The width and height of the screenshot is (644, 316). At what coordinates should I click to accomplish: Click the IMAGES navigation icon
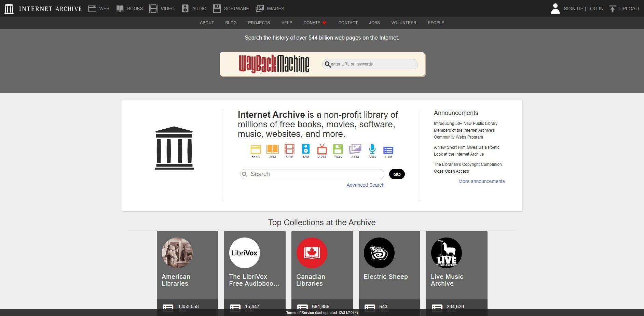click(260, 8)
